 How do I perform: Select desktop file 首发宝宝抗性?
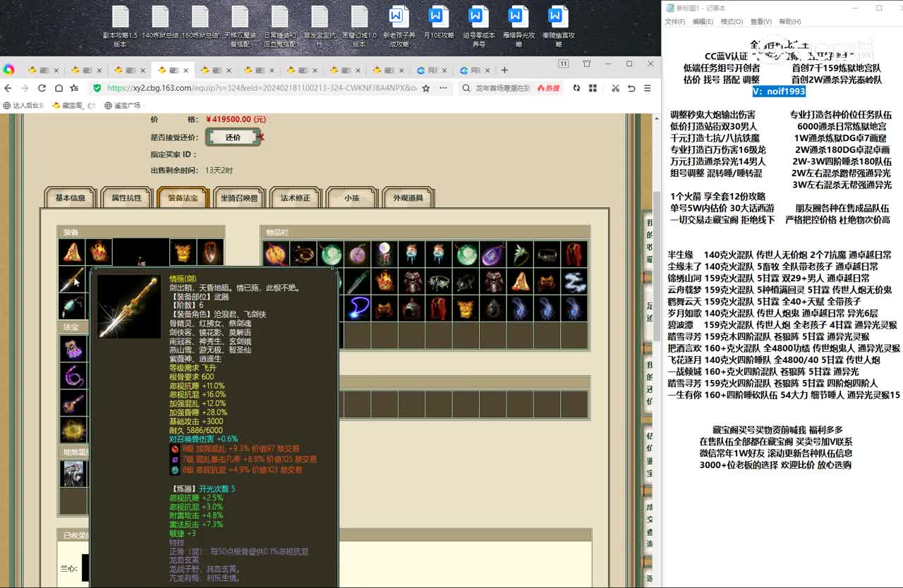[x=320, y=27]
